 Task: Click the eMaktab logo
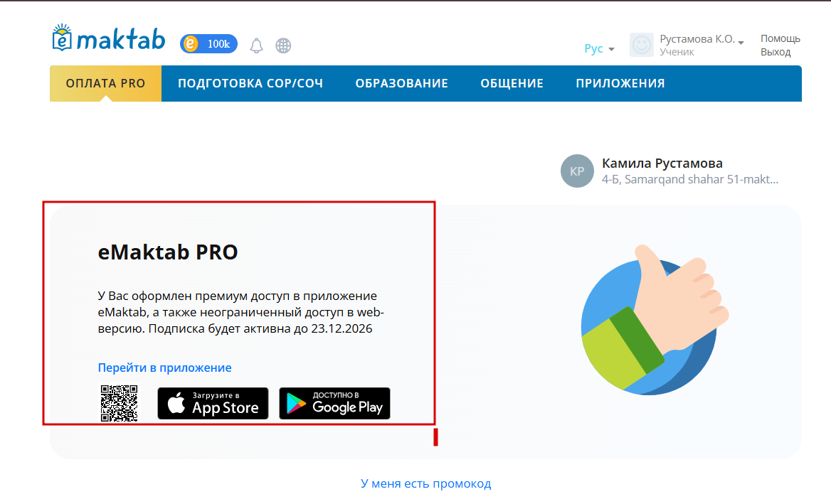pos(109,38)
